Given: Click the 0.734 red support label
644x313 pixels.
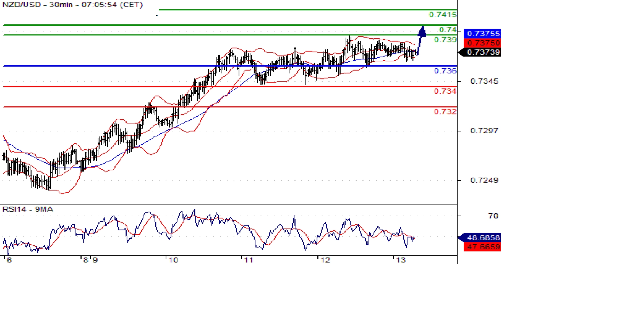Looking at the screenshot, I should 445,91.
